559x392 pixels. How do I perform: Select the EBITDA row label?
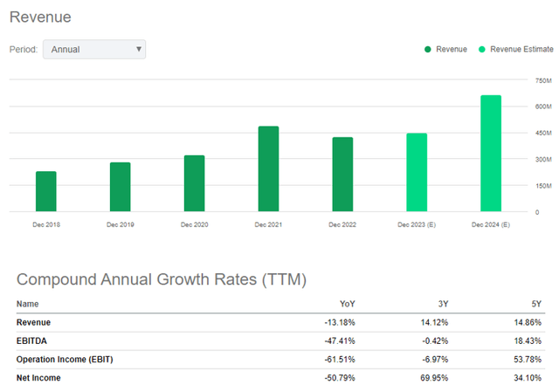click(x=32, y=341)
